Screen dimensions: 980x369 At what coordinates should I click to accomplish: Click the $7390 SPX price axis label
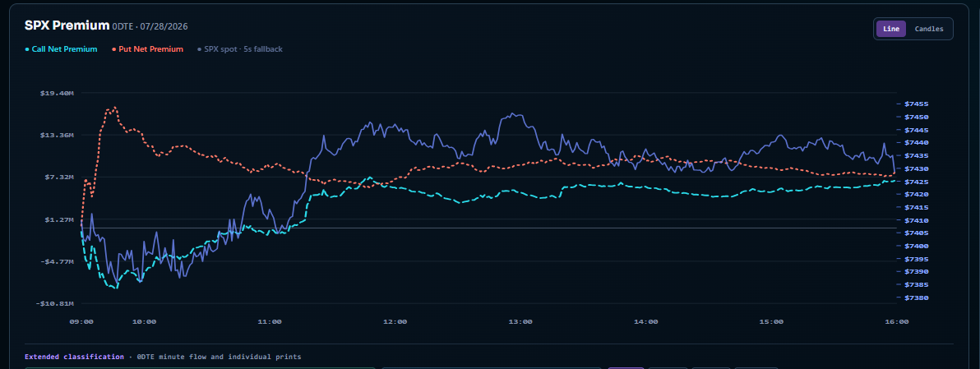click(916, 272)
